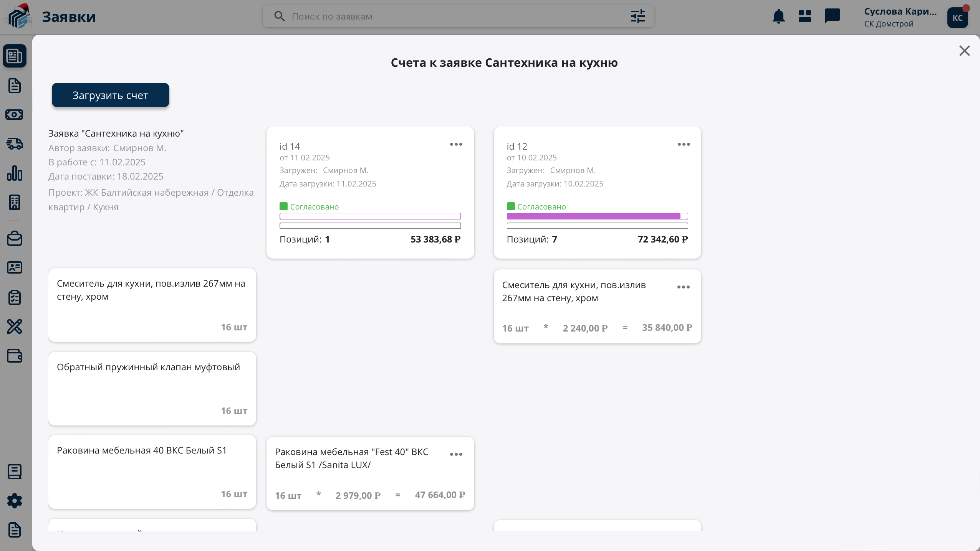Open the team users icon in header
Viewport: 980px width, 551px height.
[805, 16]
